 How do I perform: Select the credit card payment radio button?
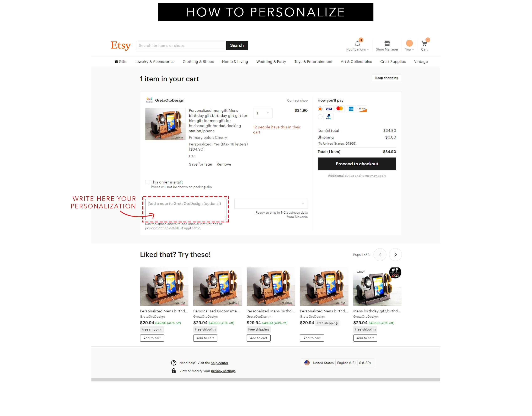[320, 109]
